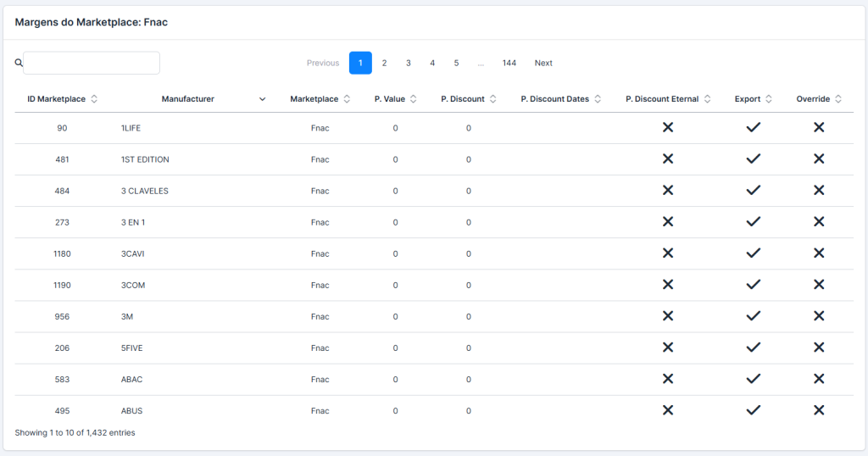Toggle Override X for 3M row
The height and width of the screenshot is (456, 868).
[x=819, y=316]
